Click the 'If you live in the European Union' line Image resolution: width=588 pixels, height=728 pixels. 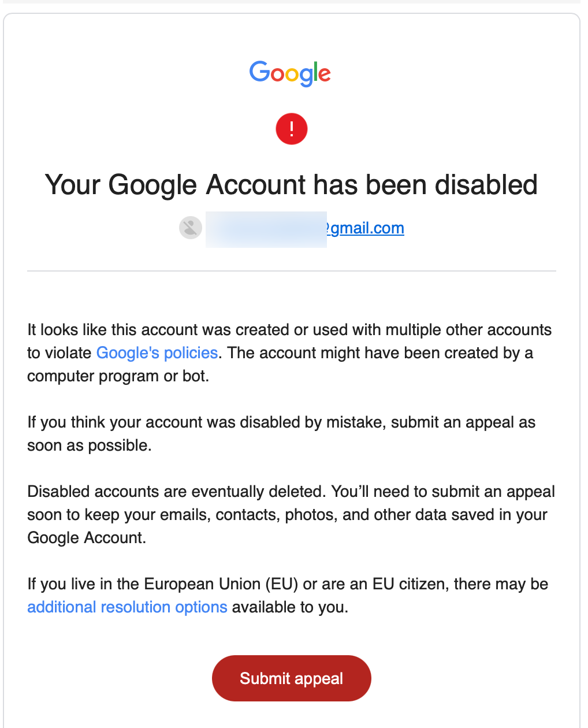coord(288,584)
